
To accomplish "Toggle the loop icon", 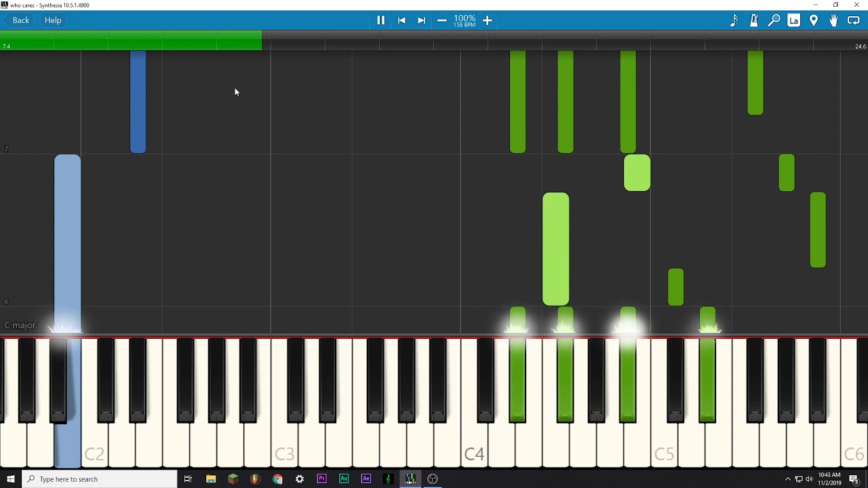I will point(854,20).
